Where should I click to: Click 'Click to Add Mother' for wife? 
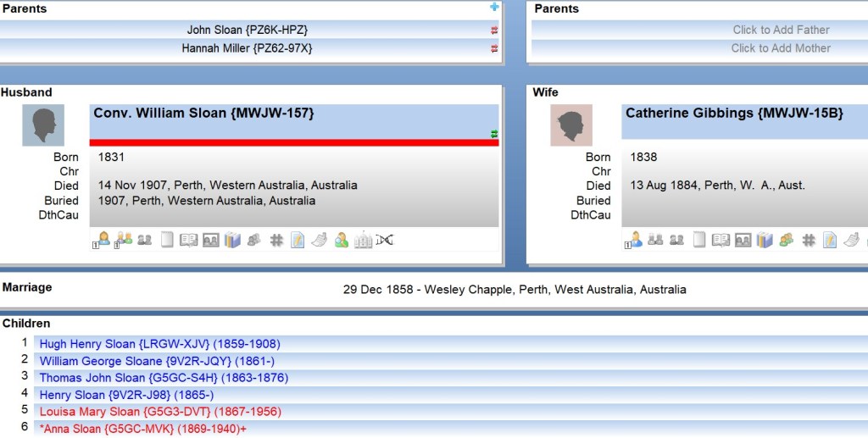tap(781, 48)
